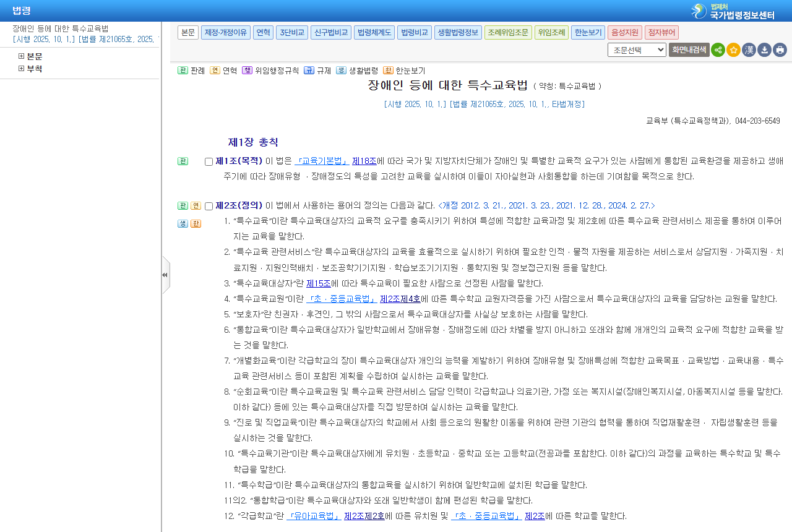Click the 판례 legend icon
The height and width of the screenshot is (532, 792).
pyautogui.click(x=183, y=71)
